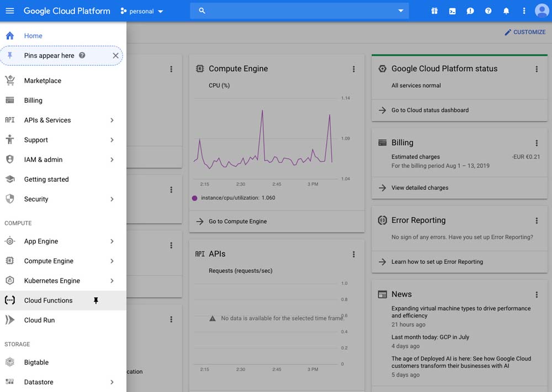Click the CUSTOMIZE button
Viewport: 552px width, 392px height.
pyautogui.click(x=524, y=32)
